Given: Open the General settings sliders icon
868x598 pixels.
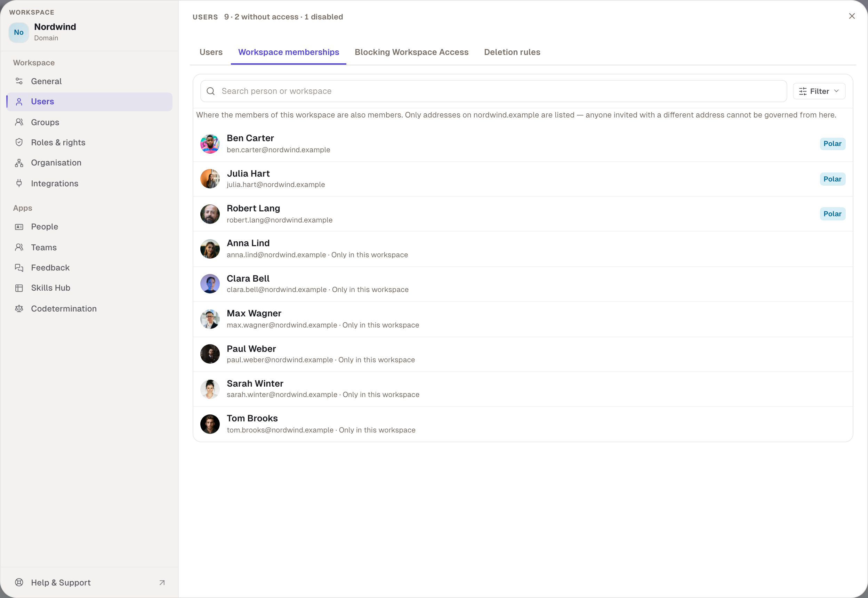Looking at the screenshot, I should (x=19, y=81).
